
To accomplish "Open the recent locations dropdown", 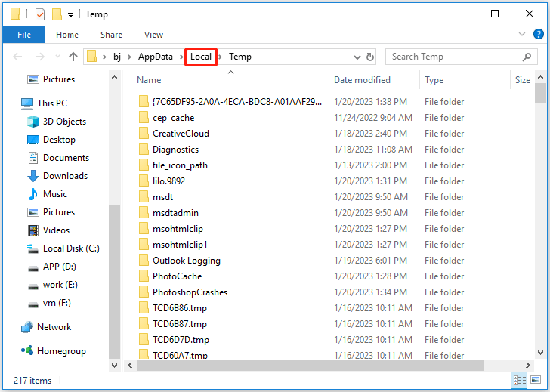I will tap(57, 57).
